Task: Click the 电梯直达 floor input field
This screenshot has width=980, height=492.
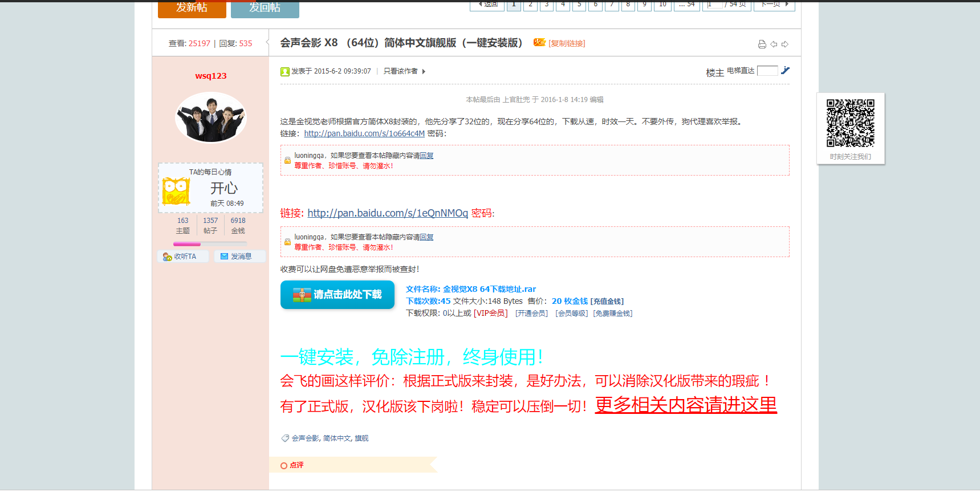Action: (x=767, y=71)
